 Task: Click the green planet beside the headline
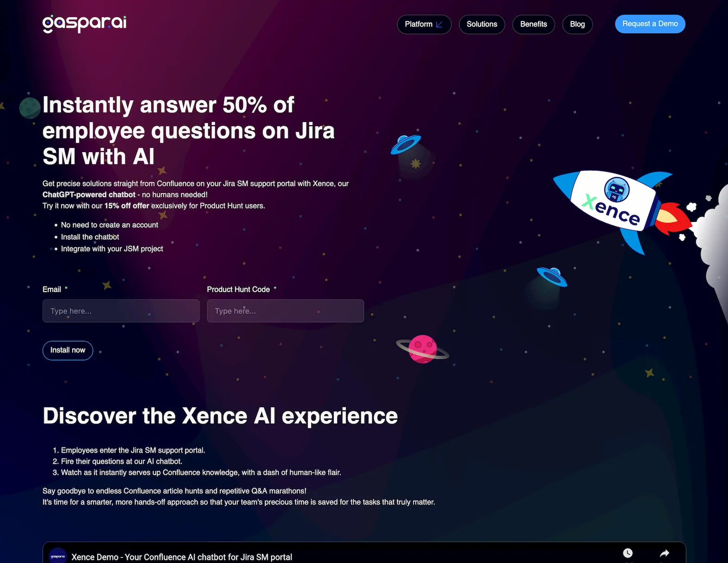click(30, 108)
